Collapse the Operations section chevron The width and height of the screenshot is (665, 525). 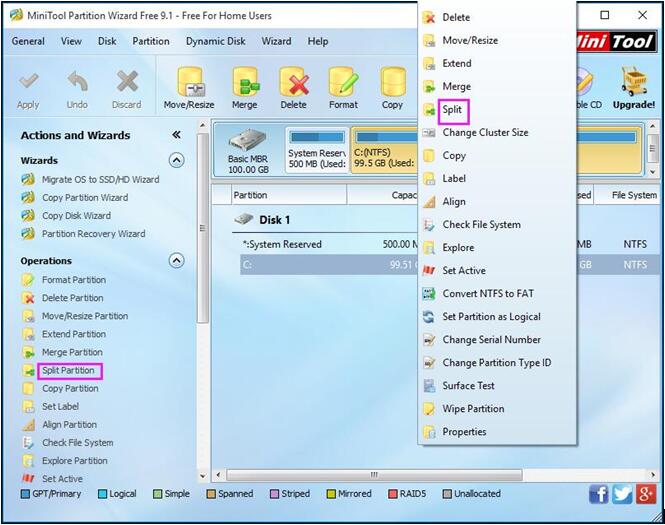pyautogui.click(x=176, y=260)
